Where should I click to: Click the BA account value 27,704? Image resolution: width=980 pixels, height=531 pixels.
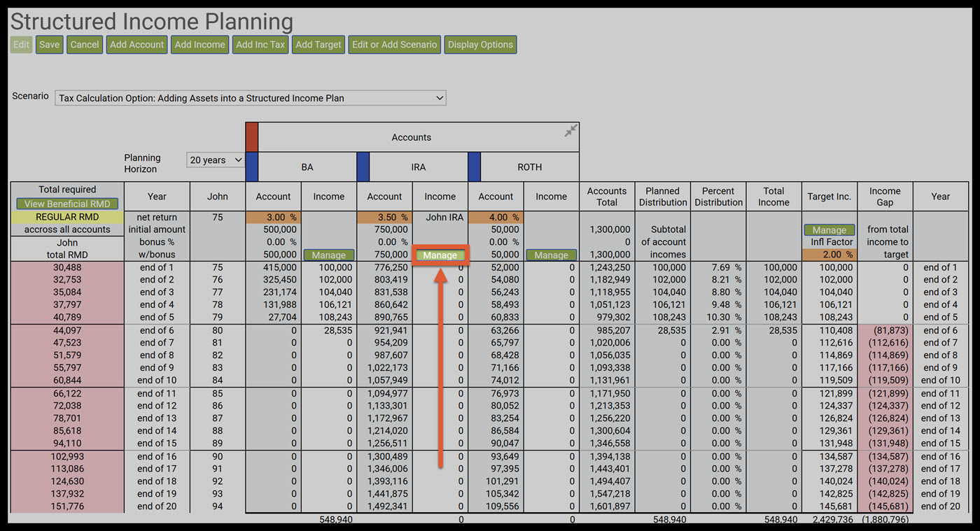(281, 318)
